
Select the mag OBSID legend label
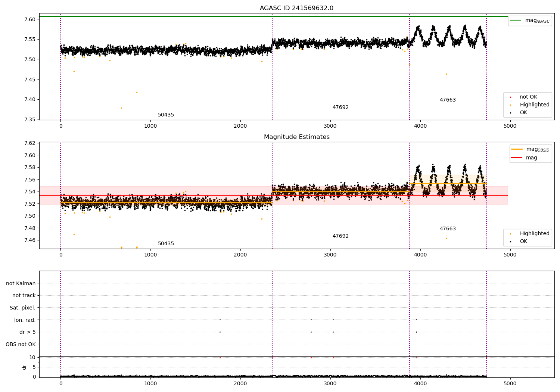tap(538, 149)
